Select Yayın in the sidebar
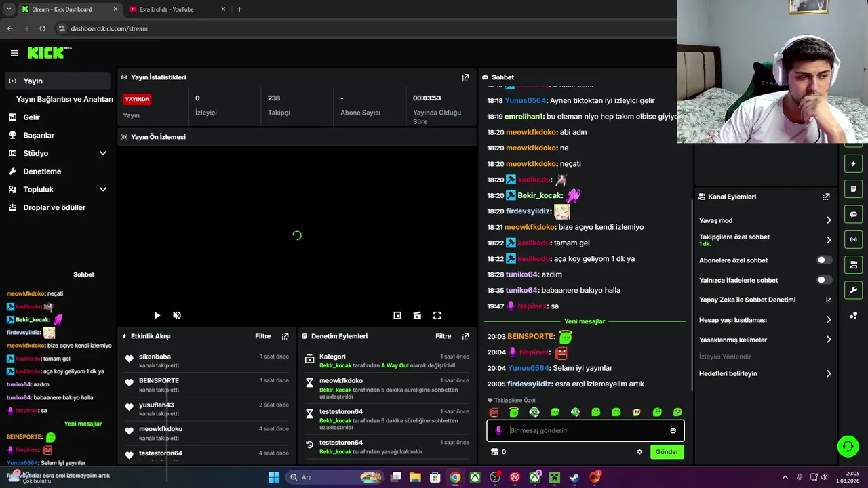 click(x=57, y=81)
